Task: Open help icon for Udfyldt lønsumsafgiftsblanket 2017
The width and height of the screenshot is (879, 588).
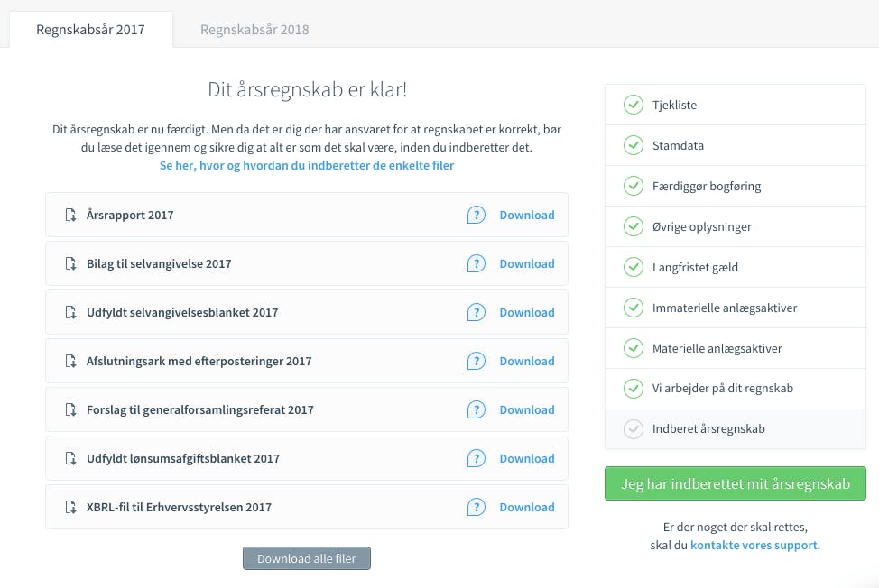Action: [x=476, y=459]
